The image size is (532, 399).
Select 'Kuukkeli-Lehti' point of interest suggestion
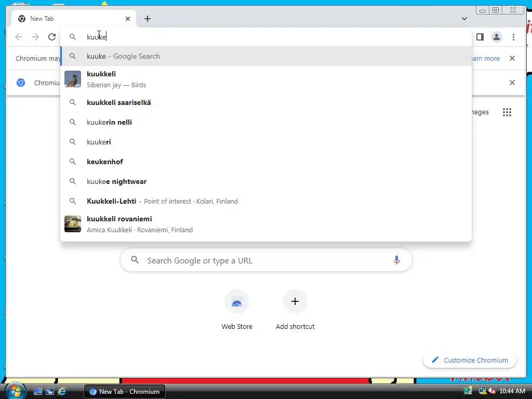click(x=266, y=201)
